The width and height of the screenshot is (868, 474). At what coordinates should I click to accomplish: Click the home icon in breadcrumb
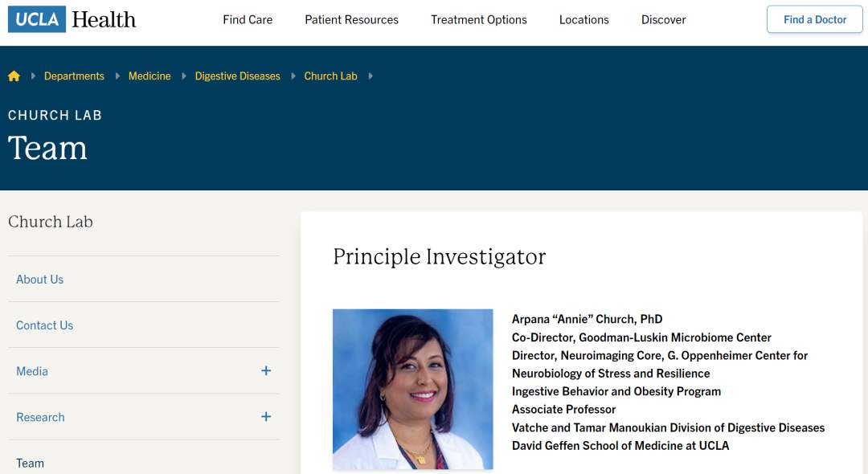coord(14,76)
